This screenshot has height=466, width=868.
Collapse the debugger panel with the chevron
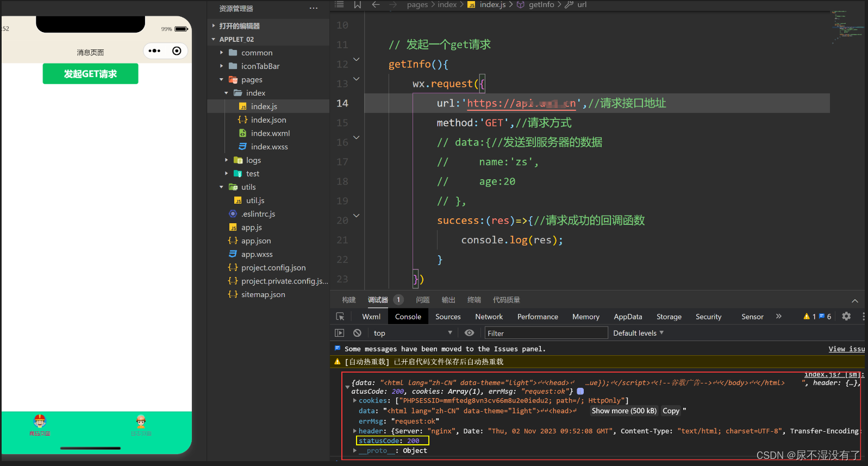pyautogui.click(x=855, y=300)
